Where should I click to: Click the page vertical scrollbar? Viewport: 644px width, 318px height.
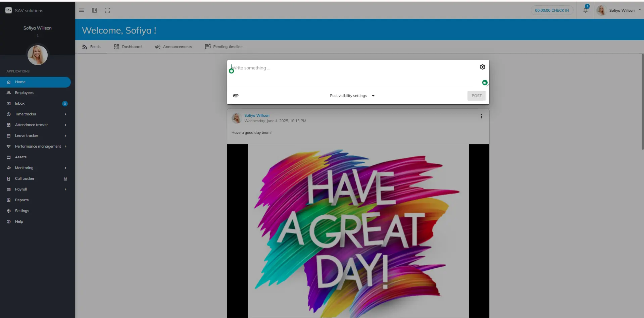(x=642, y=101)
